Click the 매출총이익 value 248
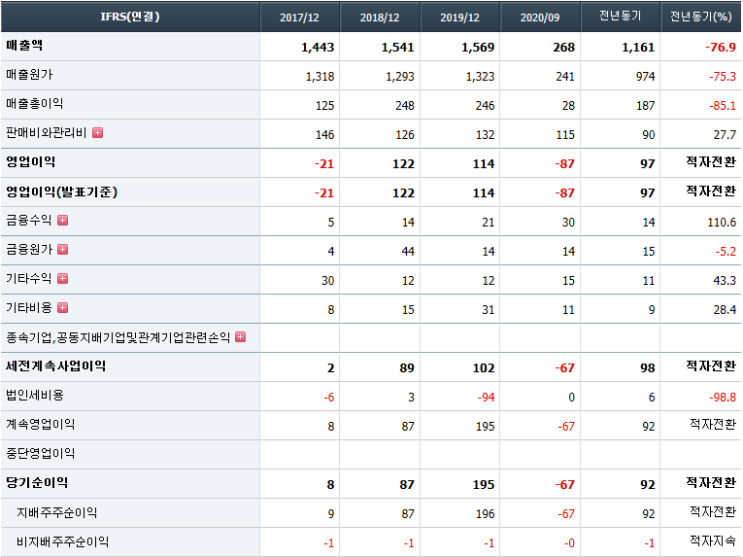The height and width of the screenshot is (557, 743). coord(405,106)
